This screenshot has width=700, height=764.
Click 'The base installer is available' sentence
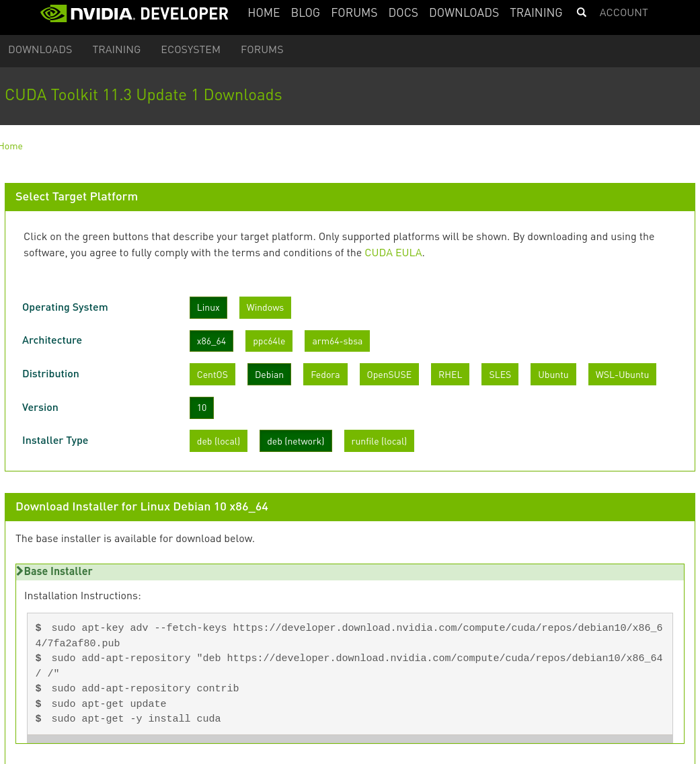(135, 539)
